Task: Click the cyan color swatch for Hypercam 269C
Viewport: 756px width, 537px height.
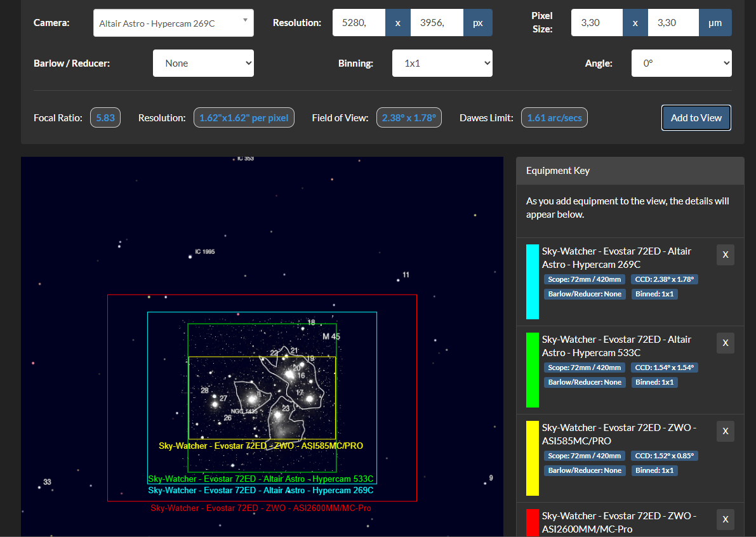Action: [533, 282]
